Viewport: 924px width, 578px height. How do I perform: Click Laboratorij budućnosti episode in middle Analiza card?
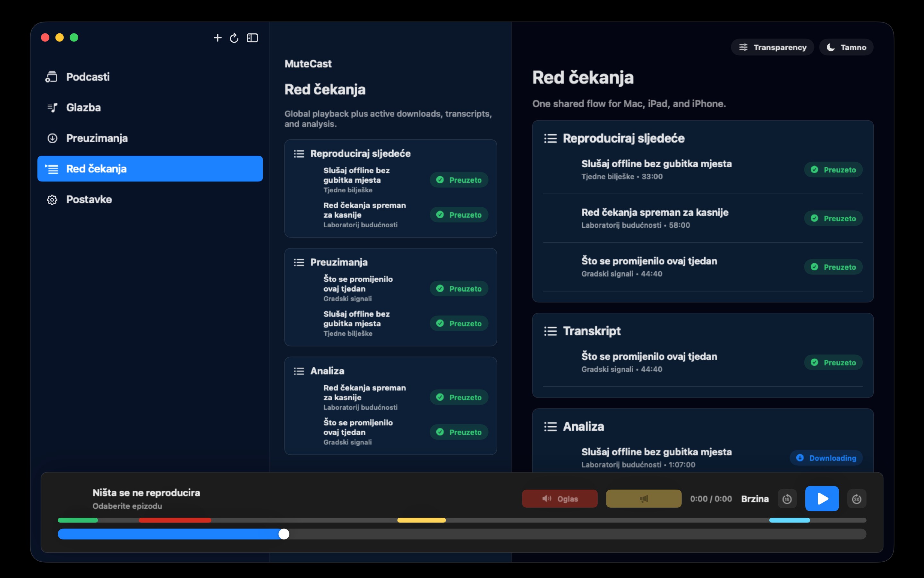click(390, 397)
